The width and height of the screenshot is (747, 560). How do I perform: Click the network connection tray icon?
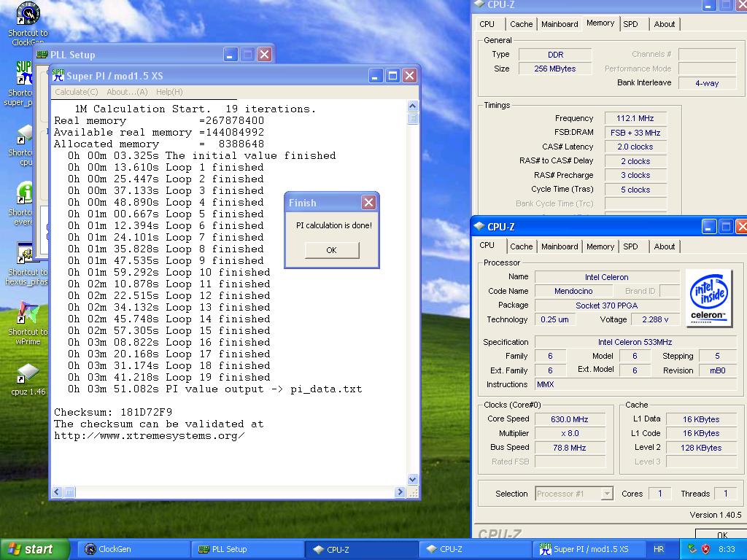pos(692,549)
